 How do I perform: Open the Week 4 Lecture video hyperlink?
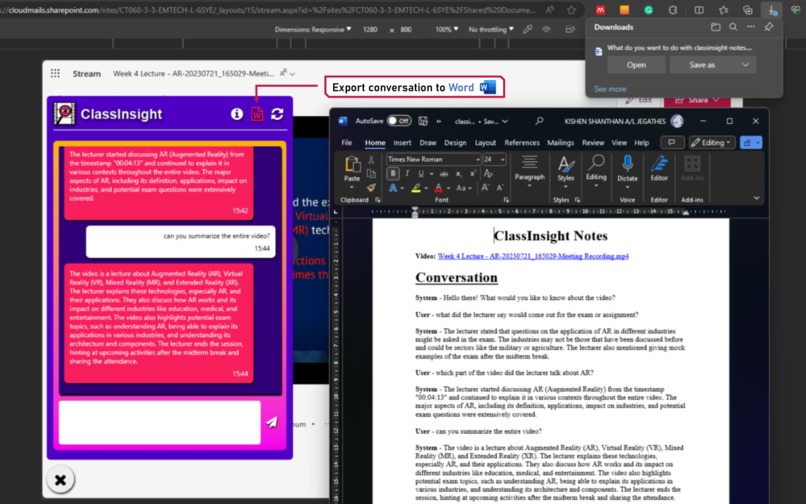pyautogui.click(x=533, y=256)
